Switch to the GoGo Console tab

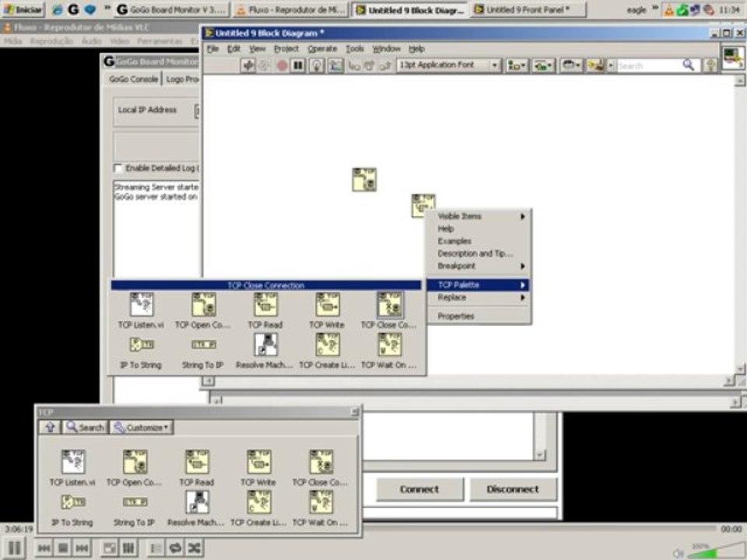click(x=133, y=79)
